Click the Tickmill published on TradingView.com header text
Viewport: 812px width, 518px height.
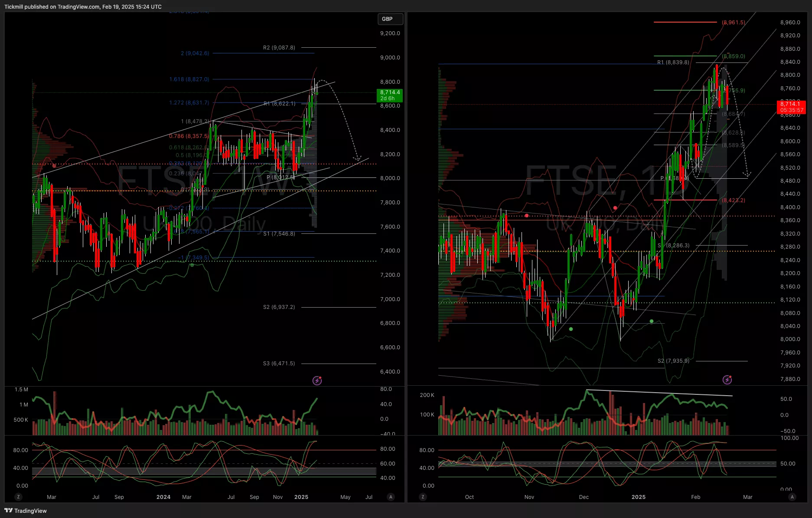(x=83, y=7)
